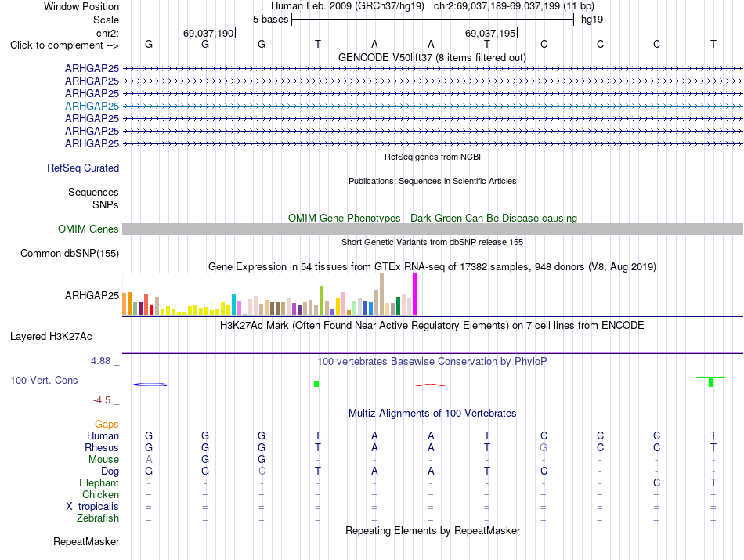Screen dimensions: 744x560
Task: Open the H3K27Ac Mark track title
Action: tap(432, 326)
